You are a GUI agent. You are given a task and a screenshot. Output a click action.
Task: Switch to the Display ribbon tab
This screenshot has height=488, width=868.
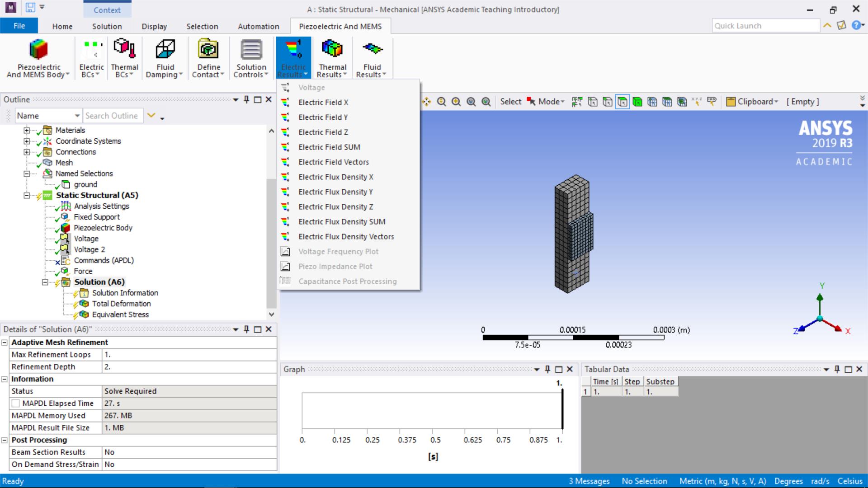pyautogui.click(x=154, y=26)
